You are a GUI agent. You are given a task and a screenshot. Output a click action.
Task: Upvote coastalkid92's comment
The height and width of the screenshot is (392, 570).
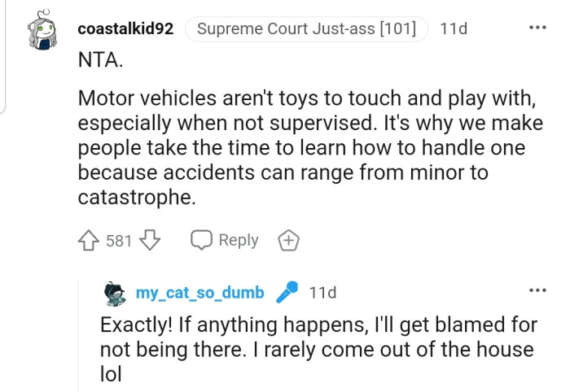point(89,241)
